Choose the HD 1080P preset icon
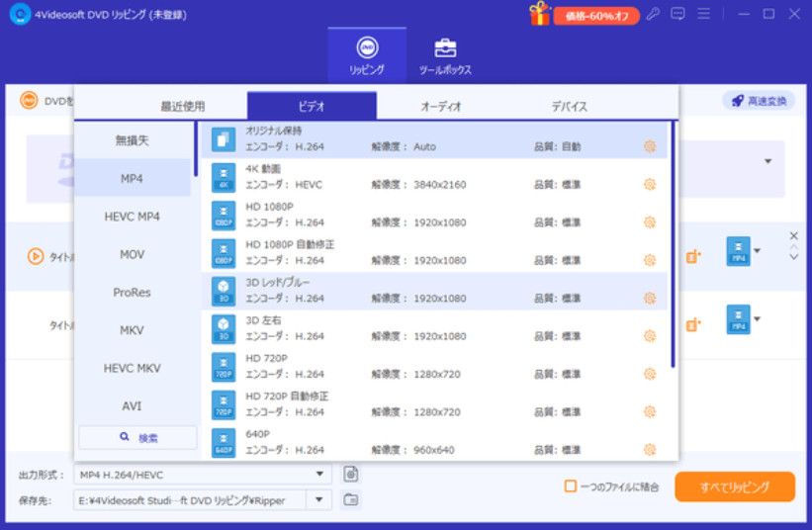Viewport: 812px width, 530px height. point(224,216)
